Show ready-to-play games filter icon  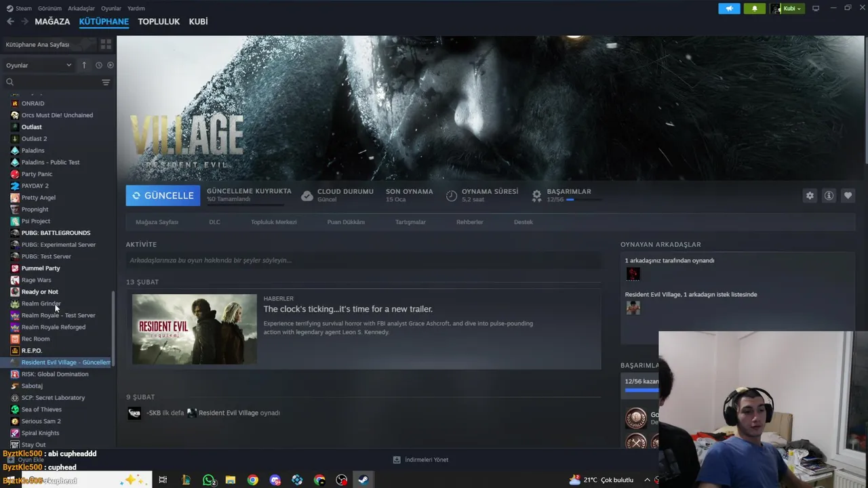(111, 65)
